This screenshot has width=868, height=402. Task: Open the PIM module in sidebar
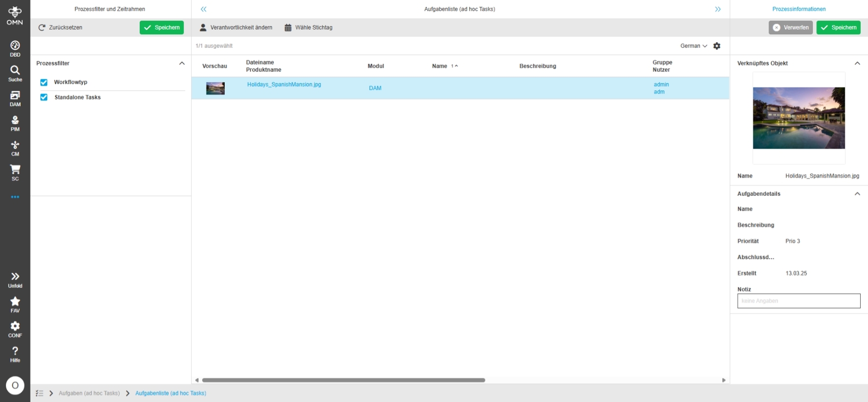[x=15, y=123]
